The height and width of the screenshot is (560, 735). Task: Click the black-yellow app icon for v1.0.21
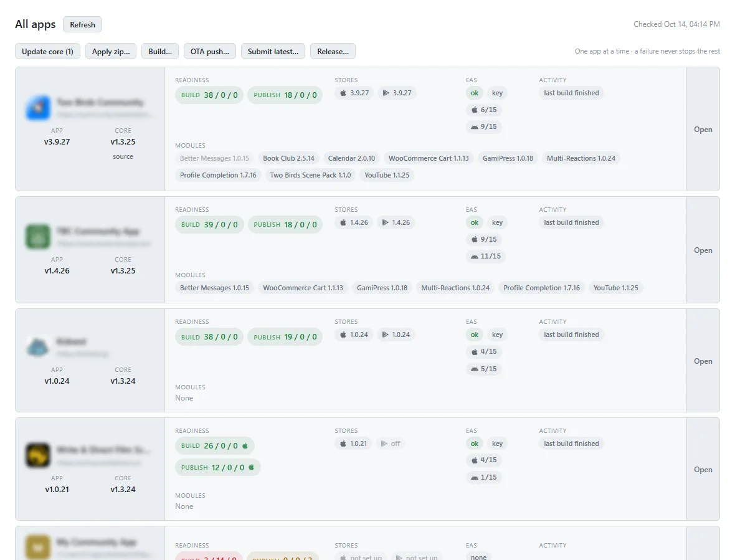pos(38,455)
